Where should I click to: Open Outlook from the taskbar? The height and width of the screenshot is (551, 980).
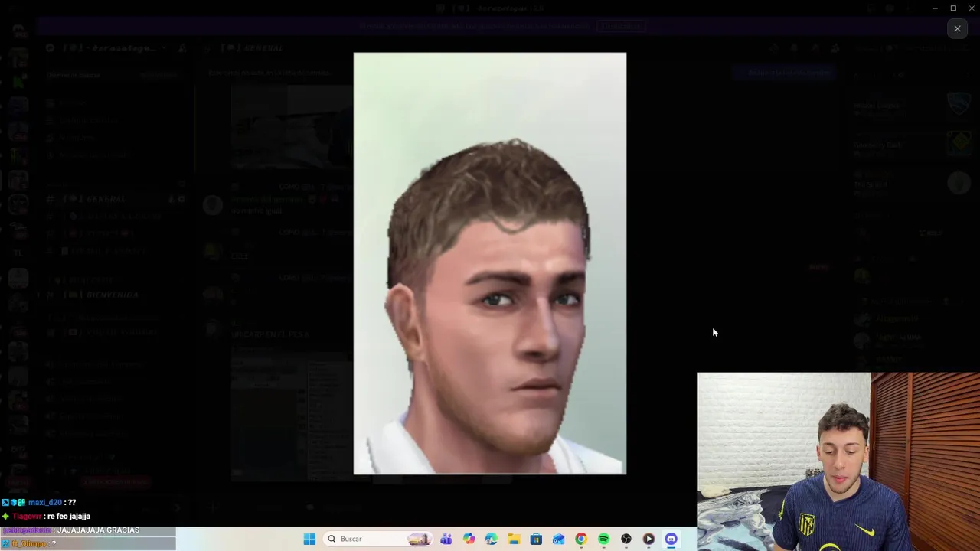tap(558, 539)
